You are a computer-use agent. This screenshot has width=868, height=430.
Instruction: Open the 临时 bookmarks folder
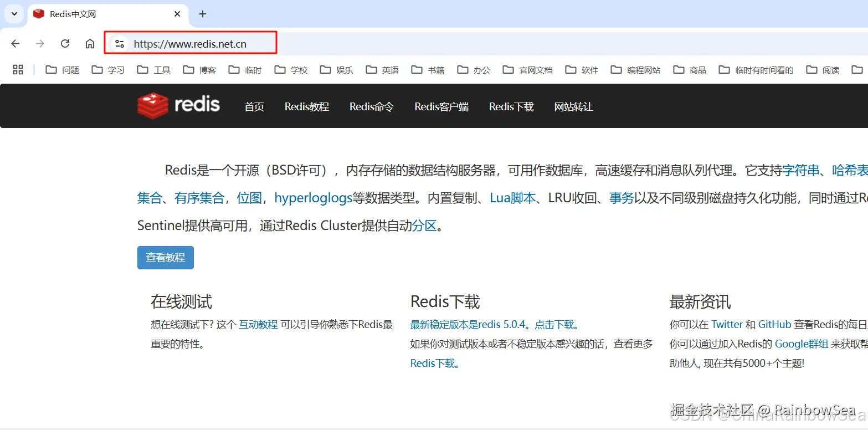[245, 70]
